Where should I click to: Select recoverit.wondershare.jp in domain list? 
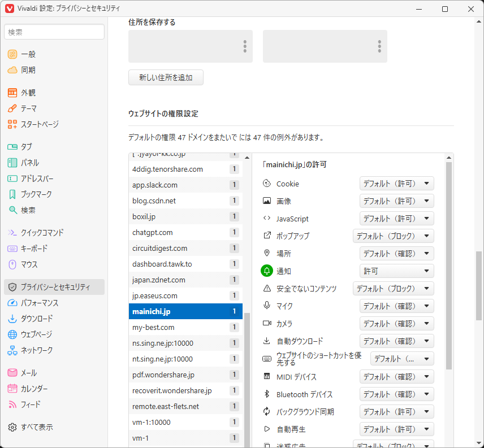[x=185, y=390]
